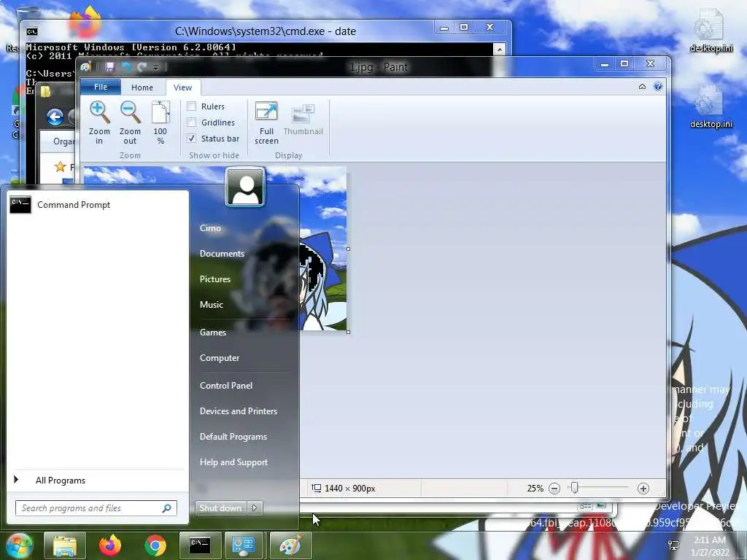Switch to the cmd window via taskbar
This screenshot has height=560, width=747.
click(200, 545)
